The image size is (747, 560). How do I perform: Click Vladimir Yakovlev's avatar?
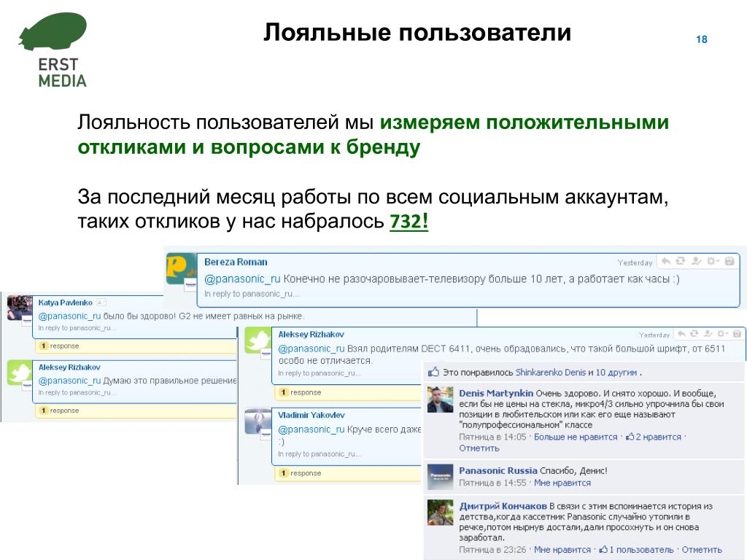click(x=258, y=421)
